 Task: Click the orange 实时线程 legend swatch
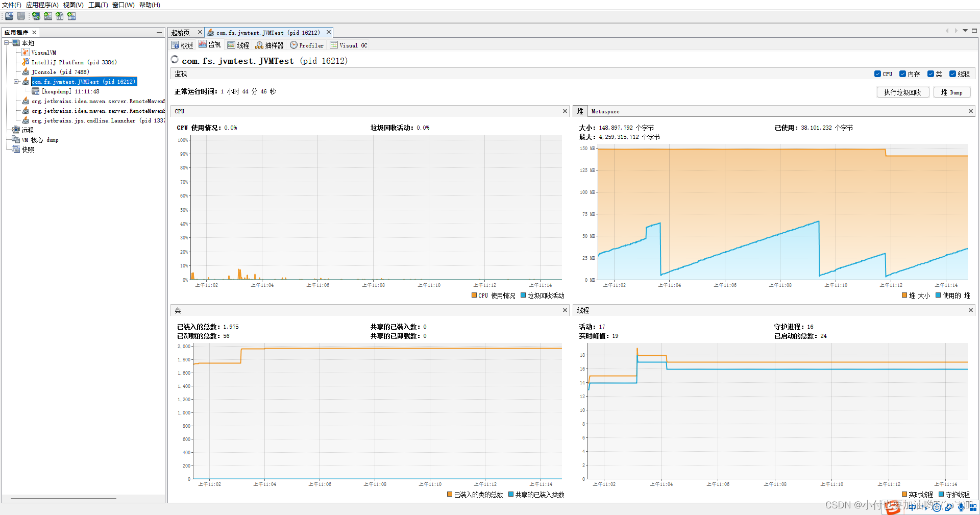coord(904,494)
